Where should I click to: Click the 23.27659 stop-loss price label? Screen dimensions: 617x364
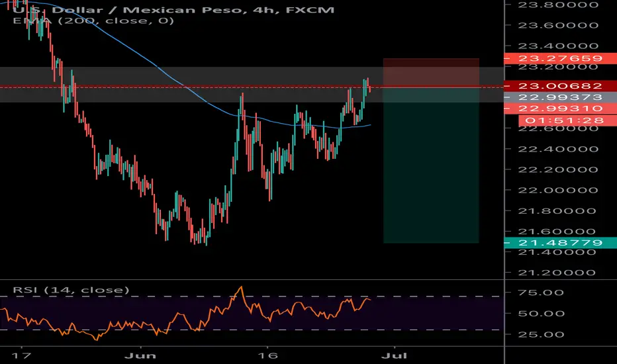(560, 59)
